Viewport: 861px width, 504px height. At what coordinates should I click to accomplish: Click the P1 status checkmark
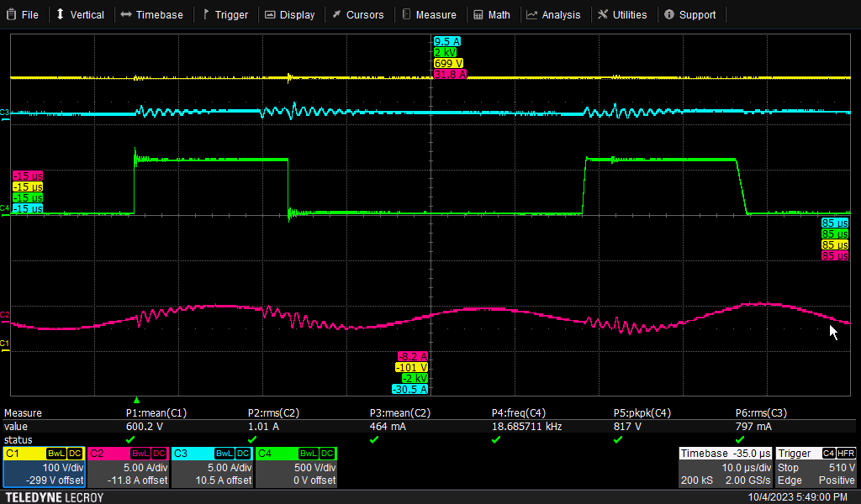pos(130,440)
